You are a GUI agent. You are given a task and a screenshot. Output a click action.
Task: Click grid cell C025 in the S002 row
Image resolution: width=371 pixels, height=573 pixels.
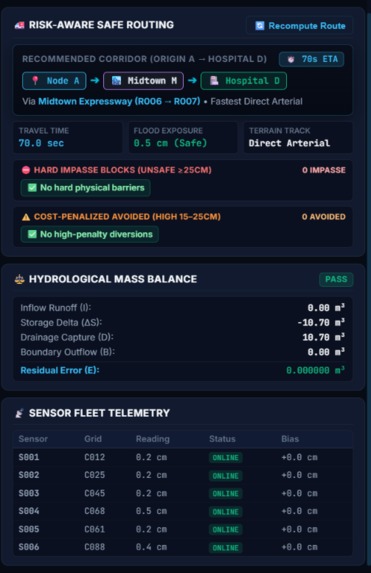[95, 475]
